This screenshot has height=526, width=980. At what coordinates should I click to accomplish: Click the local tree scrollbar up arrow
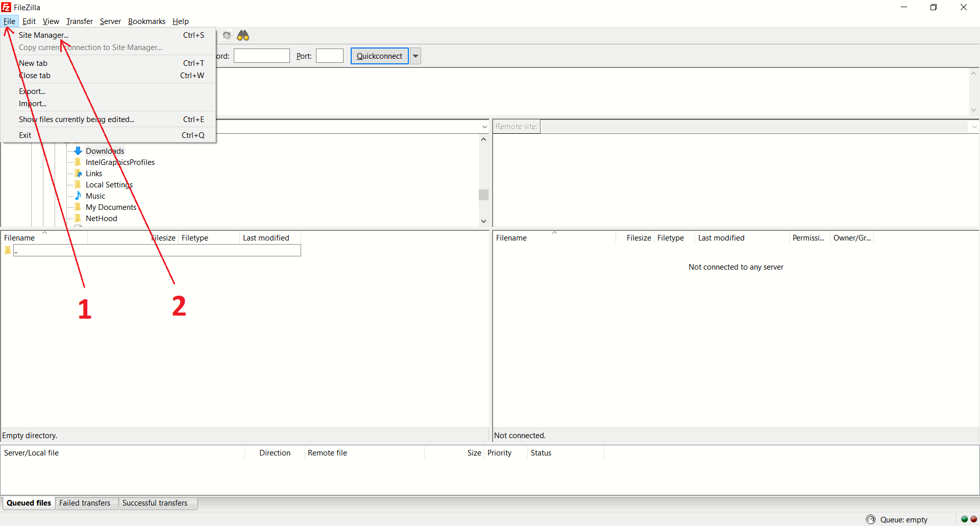483,139
